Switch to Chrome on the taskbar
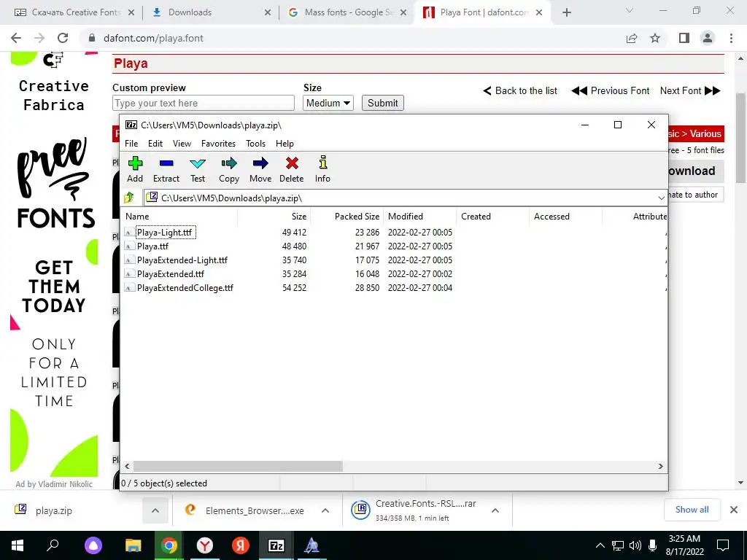Viewport: 747px width, 560px height. coord(169,545)
